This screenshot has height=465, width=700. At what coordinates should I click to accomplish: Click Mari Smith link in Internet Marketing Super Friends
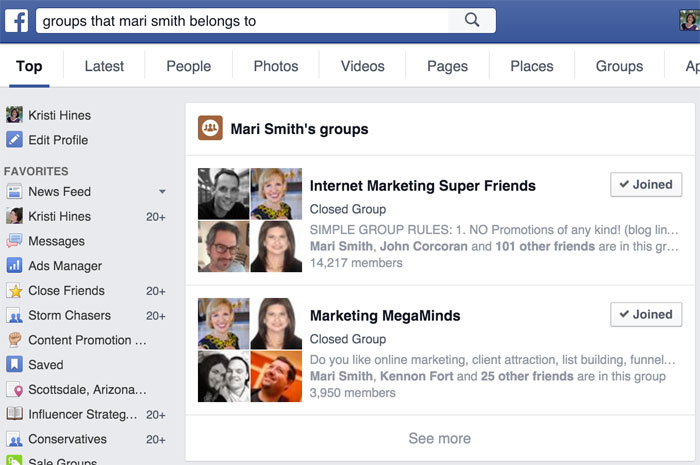click(x=341, y=246)
